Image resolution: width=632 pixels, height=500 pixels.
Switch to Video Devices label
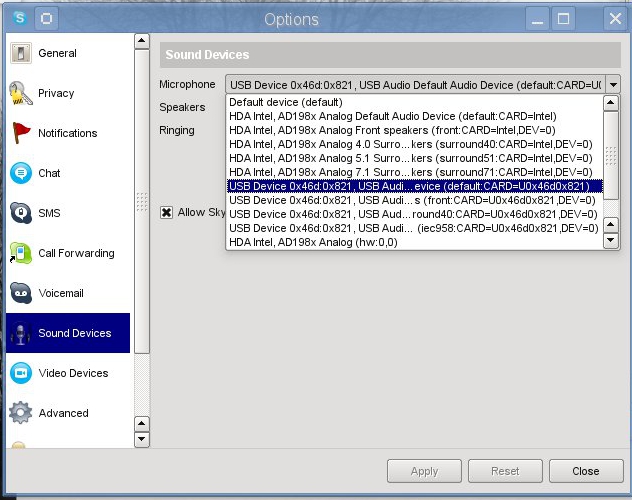point(73,373)
